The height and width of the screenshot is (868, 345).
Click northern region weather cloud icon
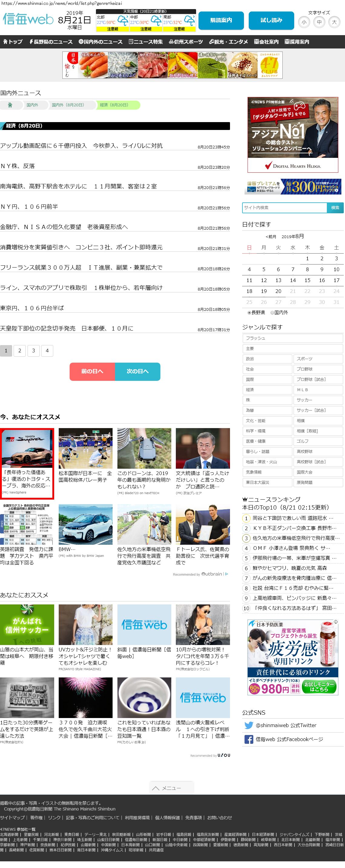click(x=123, y=21)
